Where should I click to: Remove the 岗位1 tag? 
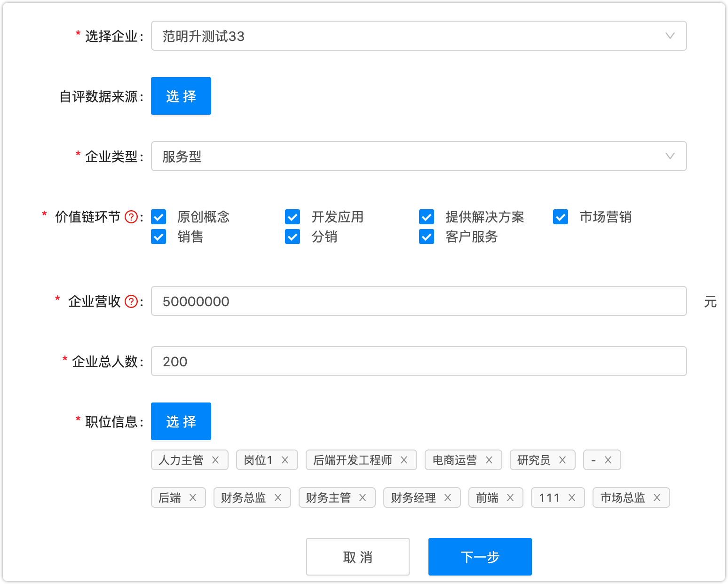[x=285, y=460]
